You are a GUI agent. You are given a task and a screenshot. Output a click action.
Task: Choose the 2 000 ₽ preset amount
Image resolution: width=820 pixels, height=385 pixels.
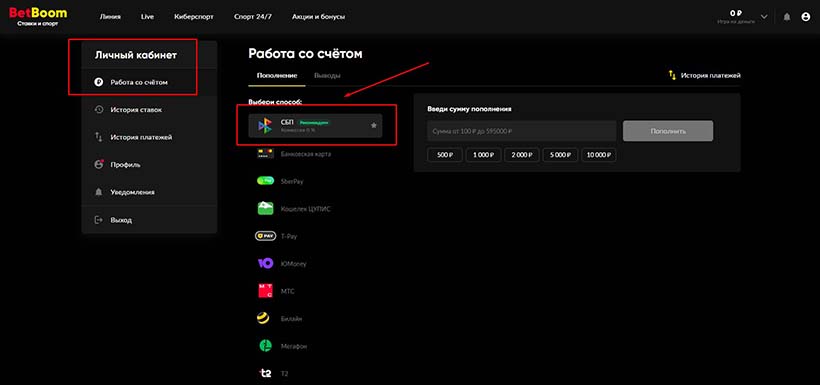point(521,155)
